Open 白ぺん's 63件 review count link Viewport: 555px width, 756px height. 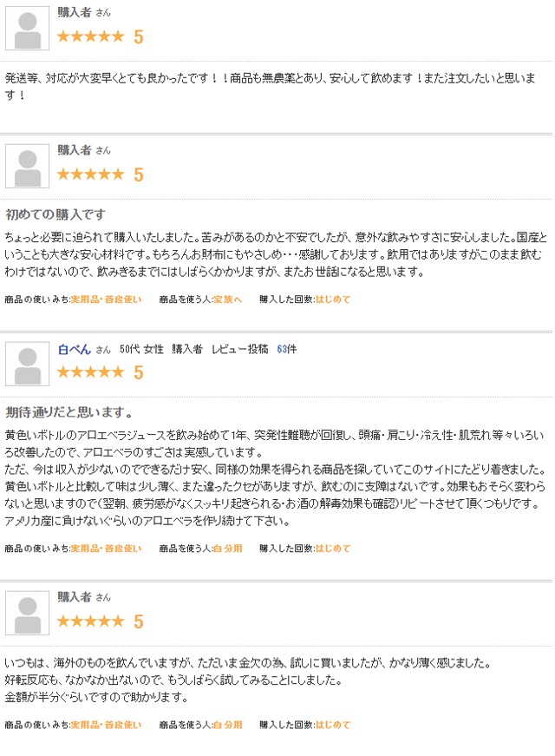pyautogui.click(x=287, y=349)
